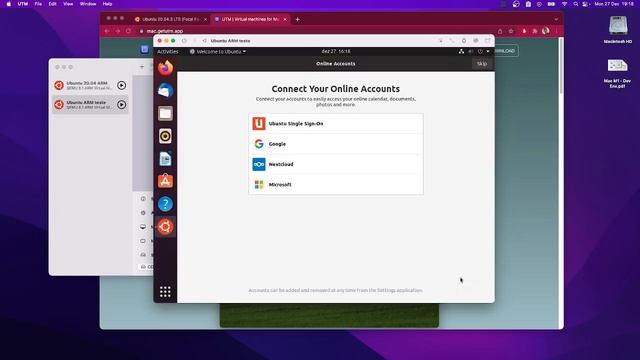Viewport: 640px width, 360px height.
Task: Open Ubuntu volume indicator
Action: pos(471,51)
